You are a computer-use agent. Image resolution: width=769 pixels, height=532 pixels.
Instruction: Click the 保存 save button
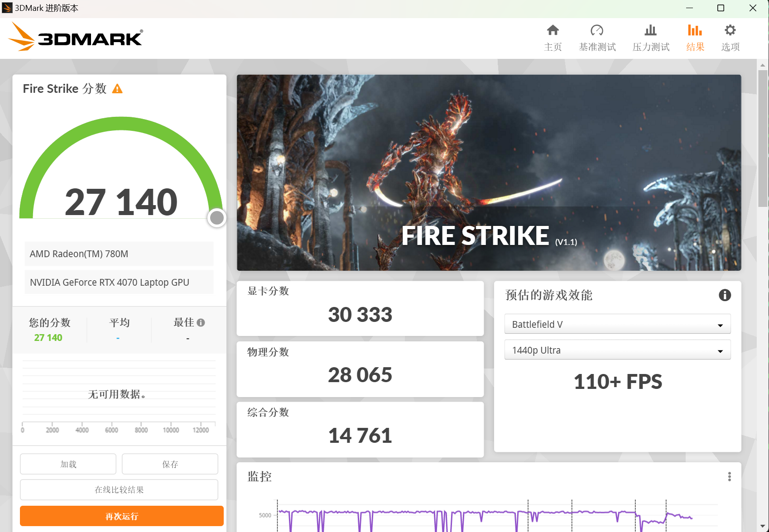tap(170, 464)
